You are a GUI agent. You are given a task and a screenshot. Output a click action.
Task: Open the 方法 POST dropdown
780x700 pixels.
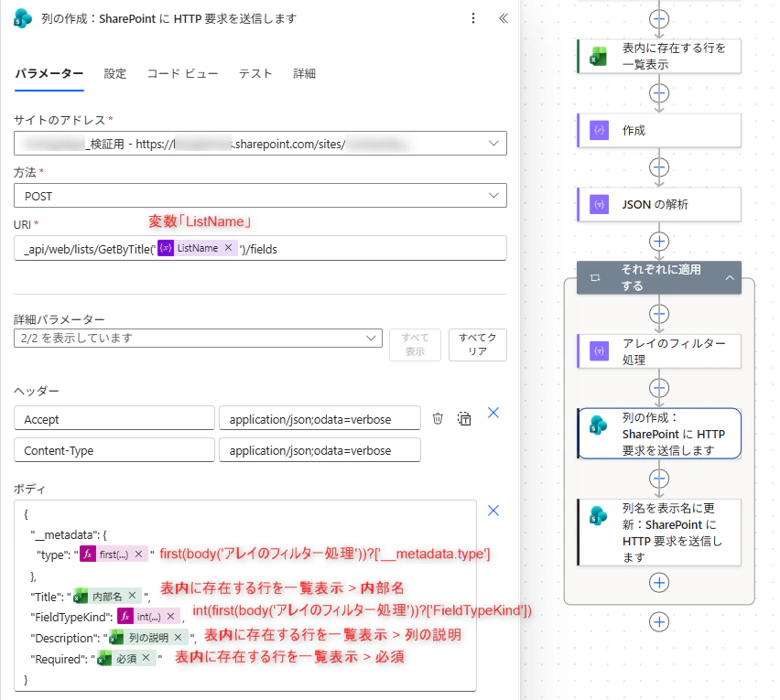[260, 196]
